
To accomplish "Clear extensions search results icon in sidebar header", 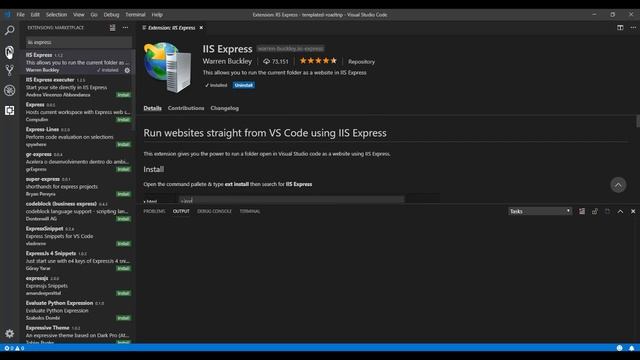I will [x=113, y=27].
